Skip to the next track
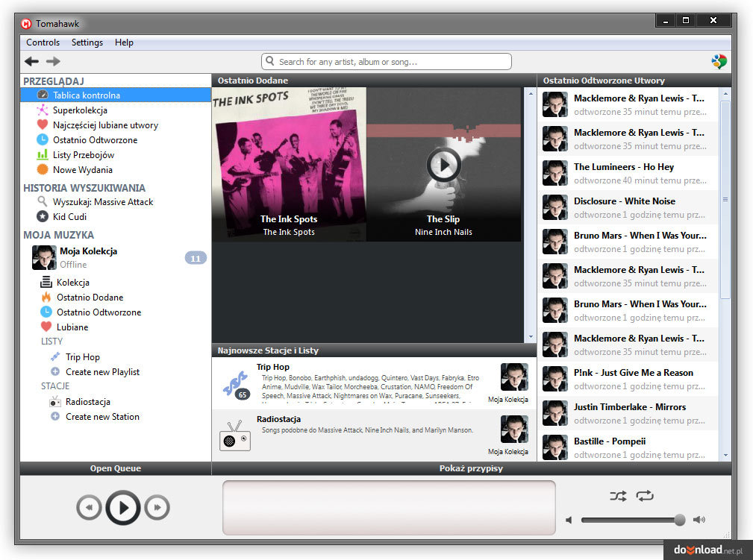 [x=157, y=507]
